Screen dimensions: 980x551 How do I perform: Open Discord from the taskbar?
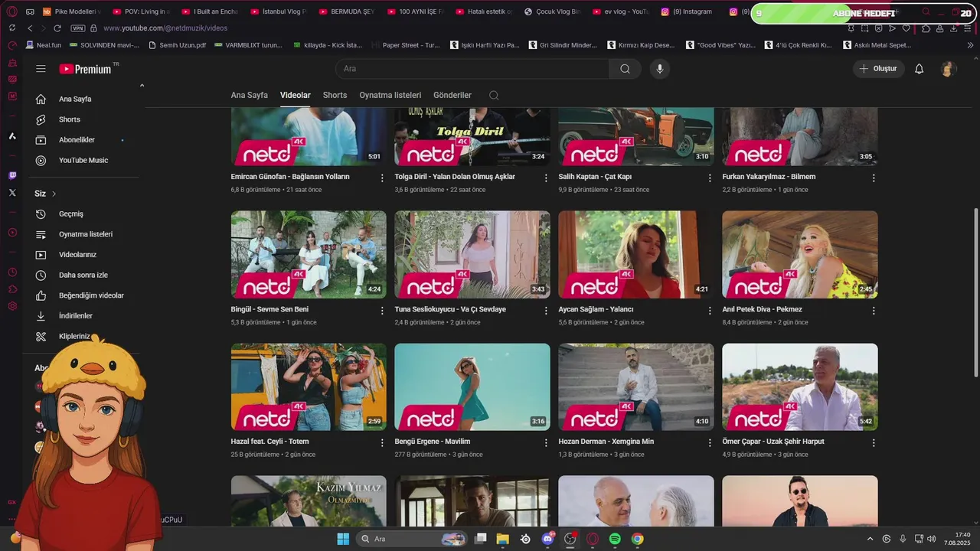click(x=547, y=539)
